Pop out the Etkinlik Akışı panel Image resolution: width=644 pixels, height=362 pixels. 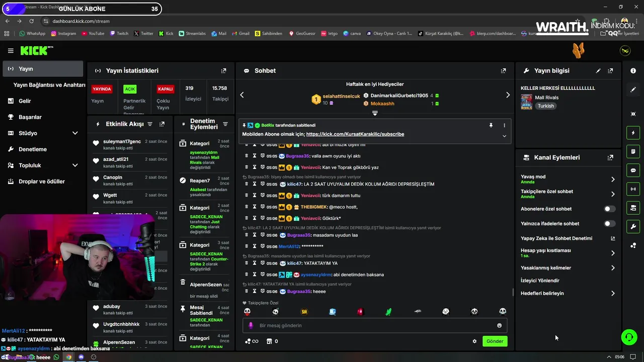162,124
